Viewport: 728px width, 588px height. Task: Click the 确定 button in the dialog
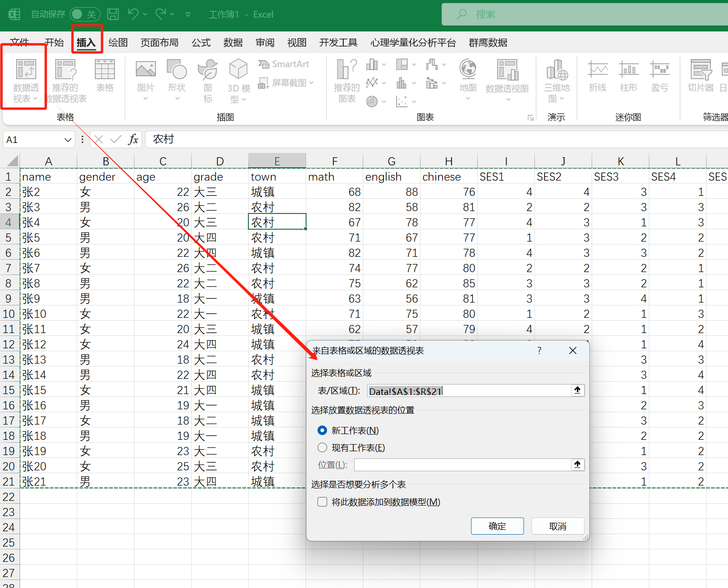pos(497,526)
